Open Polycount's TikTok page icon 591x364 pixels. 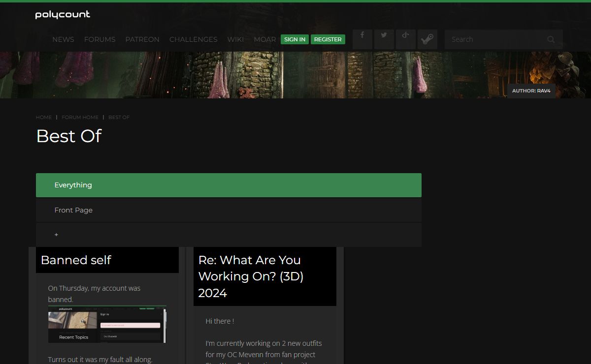point(406,39)
